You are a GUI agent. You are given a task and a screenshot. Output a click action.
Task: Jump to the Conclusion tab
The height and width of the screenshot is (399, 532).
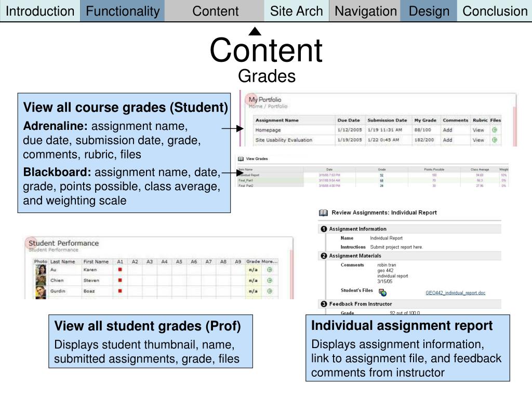click(x=495, y=11)
